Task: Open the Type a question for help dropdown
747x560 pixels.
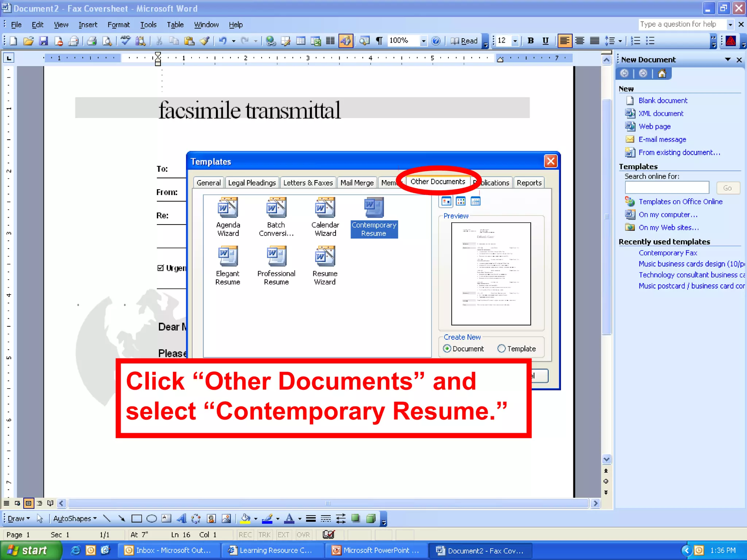Action: point(730,24)
